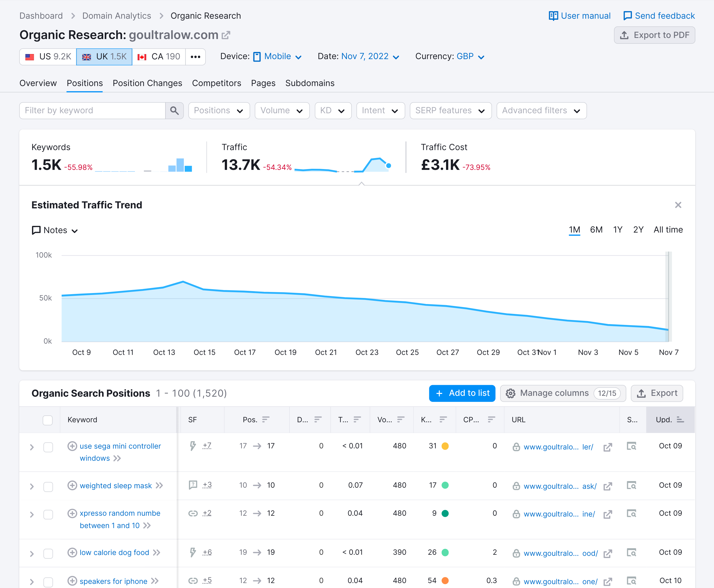Select the 6M time range
Screen dimensions: 714x588
pyautogui.click(x=596, y=230)
